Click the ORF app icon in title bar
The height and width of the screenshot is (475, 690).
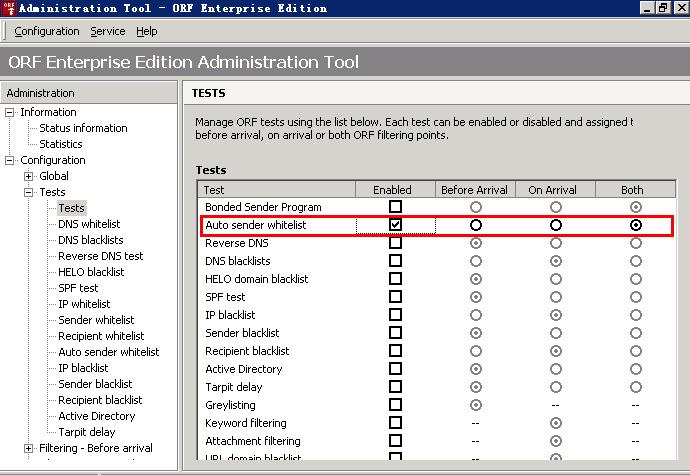point(9,9)
